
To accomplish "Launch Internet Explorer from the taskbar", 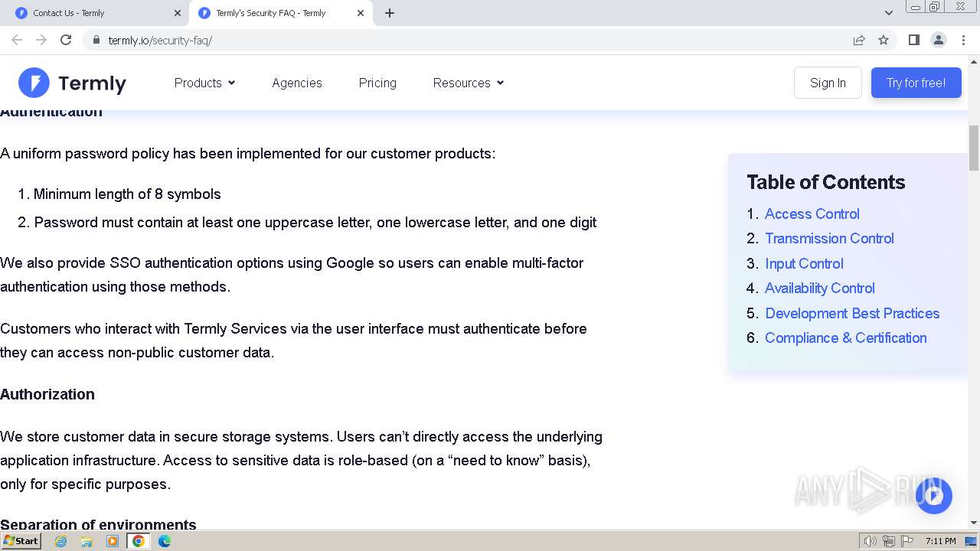I will click(61, 541).
